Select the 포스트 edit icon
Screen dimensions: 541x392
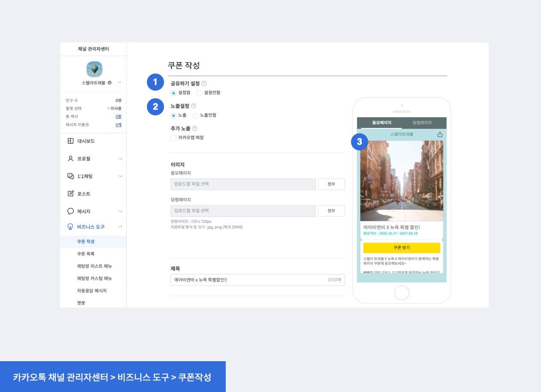[71, 193]
